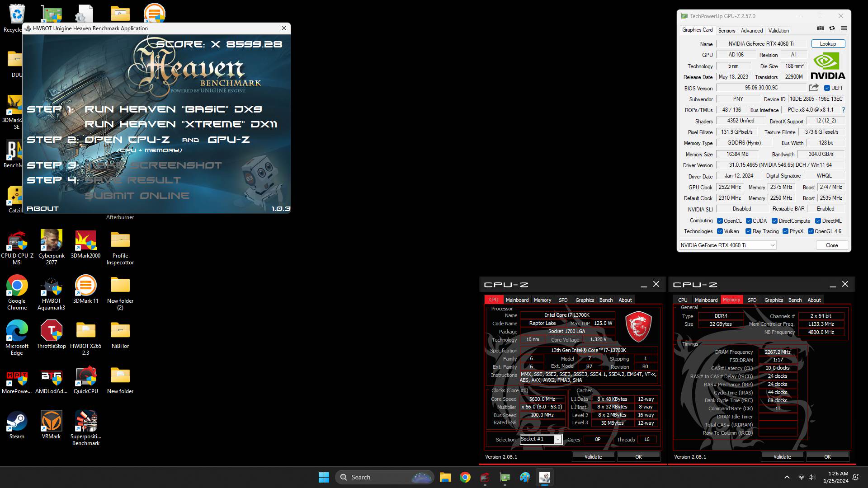Toggle DirectCompute checkbox in GPU-Z
868x488 pixels.
[x=774, y=221]
